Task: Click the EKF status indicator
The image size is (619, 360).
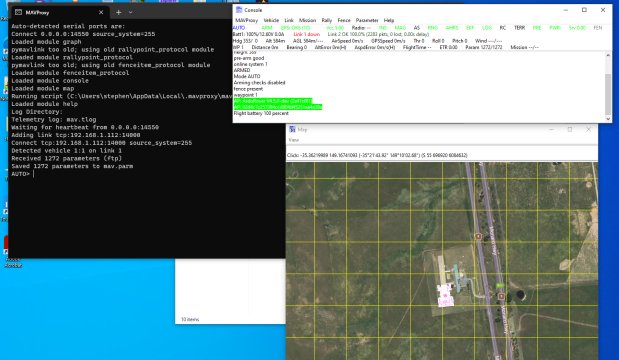Action: click(x=470, y=28)
